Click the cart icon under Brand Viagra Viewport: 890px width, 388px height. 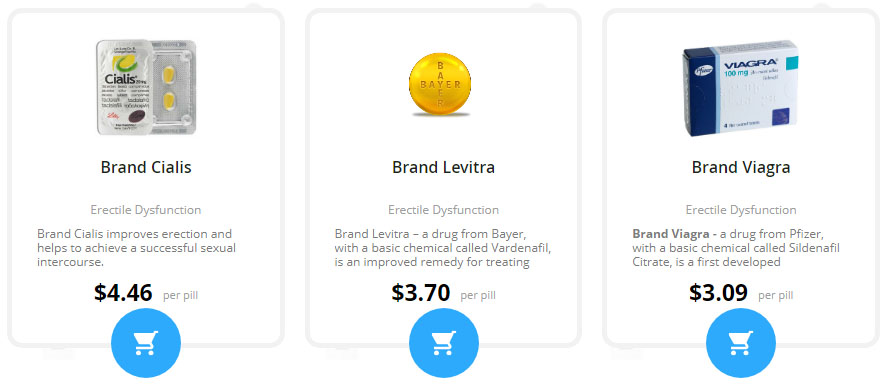tap(741, 343)
